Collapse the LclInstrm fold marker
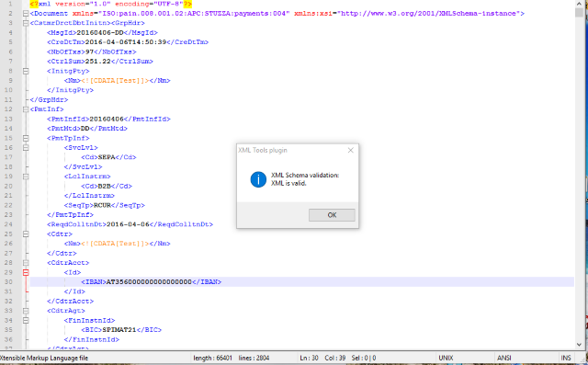 tap(26, 177)
